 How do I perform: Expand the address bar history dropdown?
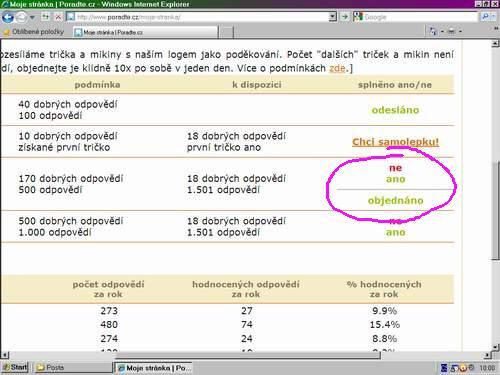point(332,16)
